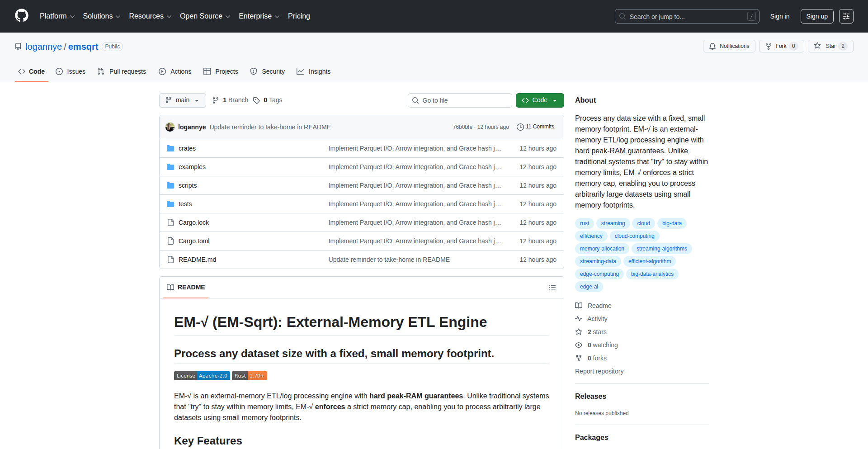Switch to the Issues tab
The image size is (868, 449).
[71, 71]
